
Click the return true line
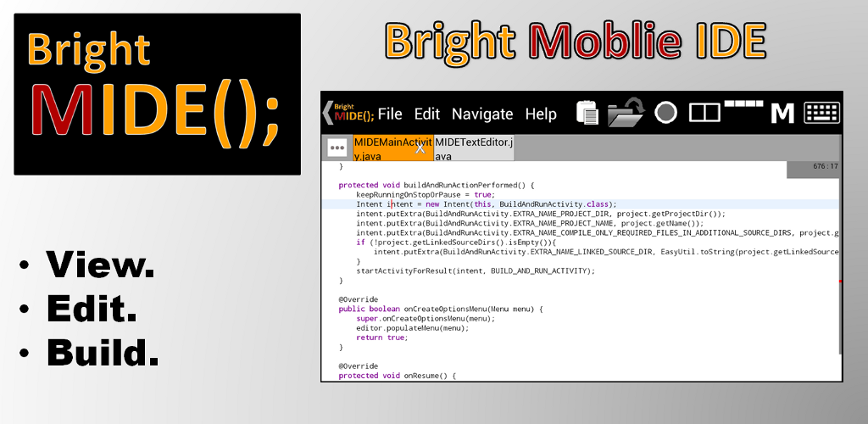click(381, 338)
